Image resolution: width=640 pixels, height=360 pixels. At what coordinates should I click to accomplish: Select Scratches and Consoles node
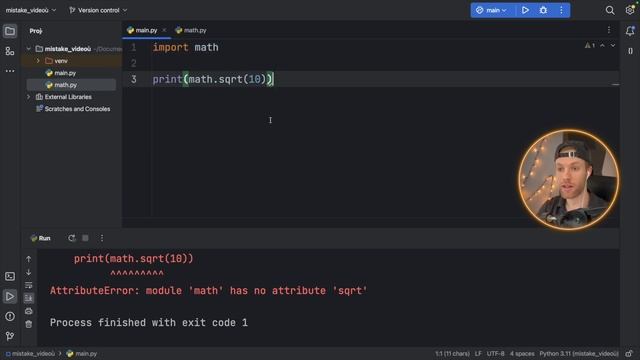[73, 109]
